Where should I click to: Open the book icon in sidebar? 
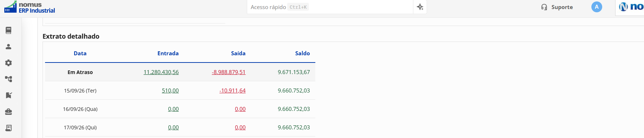click(9, 30)
